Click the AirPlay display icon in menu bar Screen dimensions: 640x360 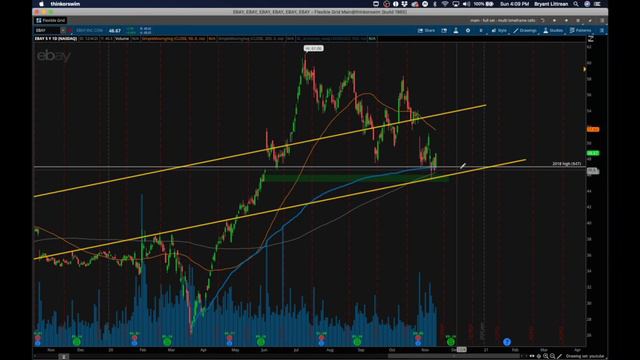[456, 4]
